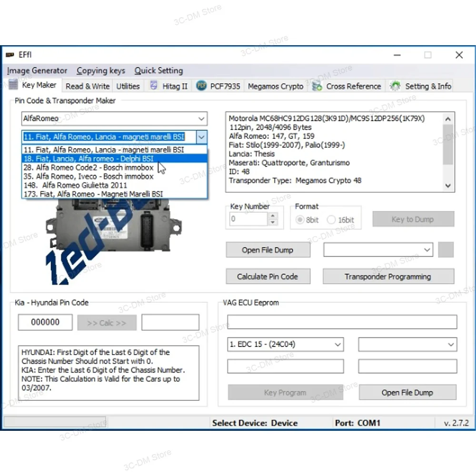476x476 pixels.
Task: Increase Key Number with up arrow
Action: [x=273, y=216]
